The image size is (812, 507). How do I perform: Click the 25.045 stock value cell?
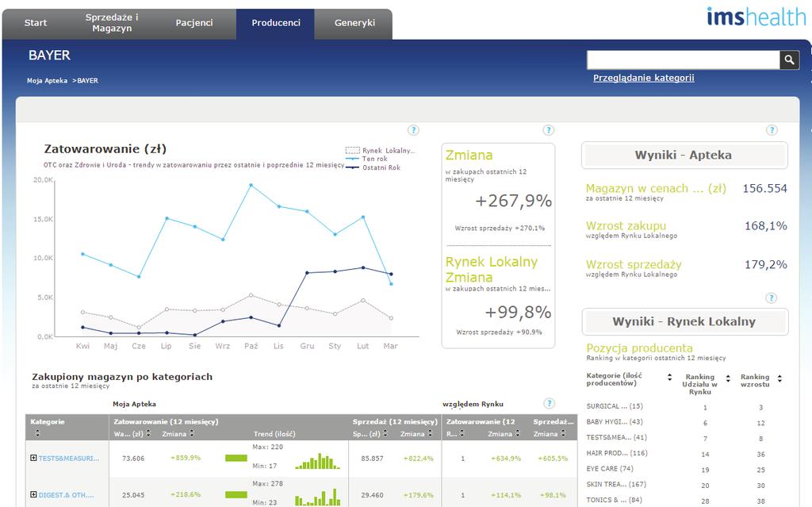tap(133, 495)
